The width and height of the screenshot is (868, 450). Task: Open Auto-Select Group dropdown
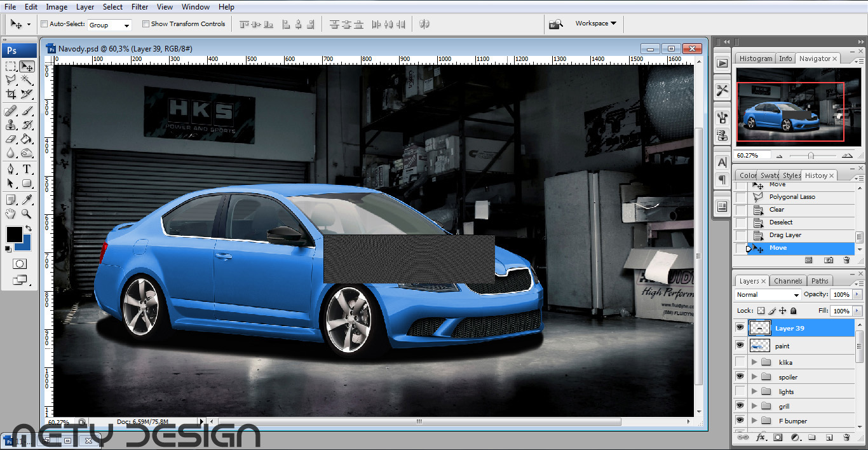[x=109, y=25]
